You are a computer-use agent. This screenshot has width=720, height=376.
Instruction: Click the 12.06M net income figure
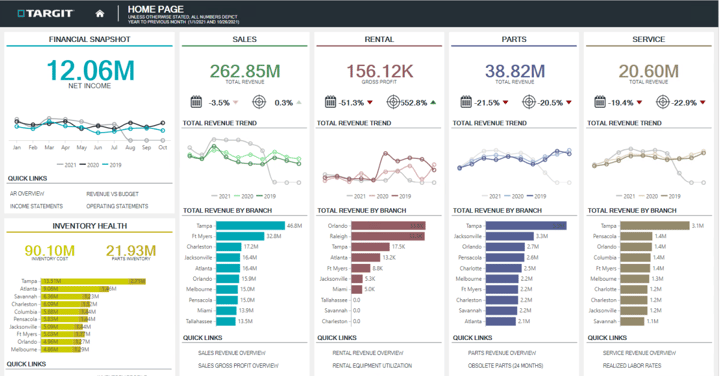pos(90,71)
